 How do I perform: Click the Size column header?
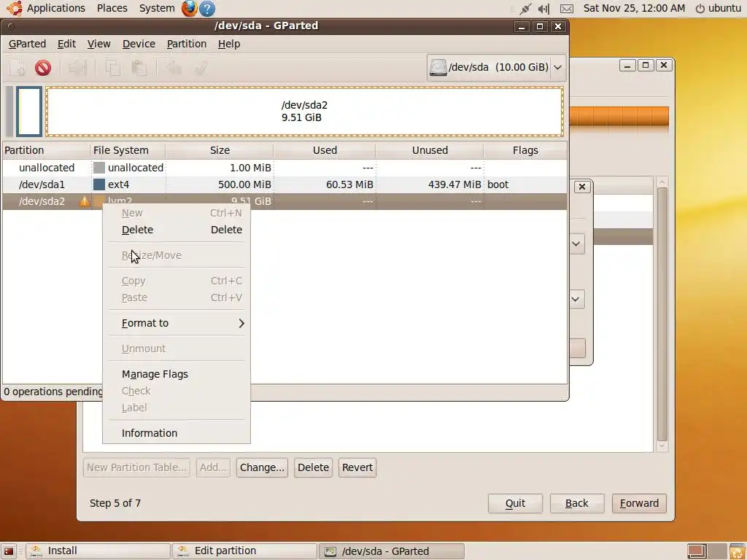tap(220, 150)
